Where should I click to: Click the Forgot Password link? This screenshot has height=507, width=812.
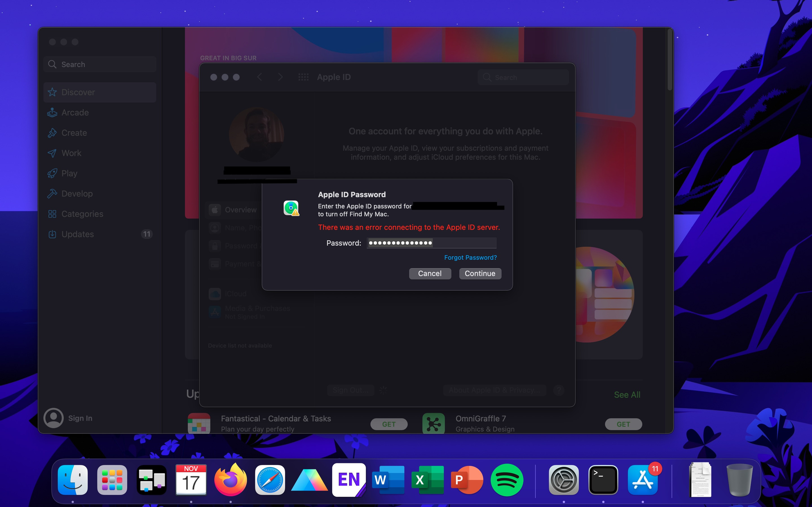click(x=470, y=257)
